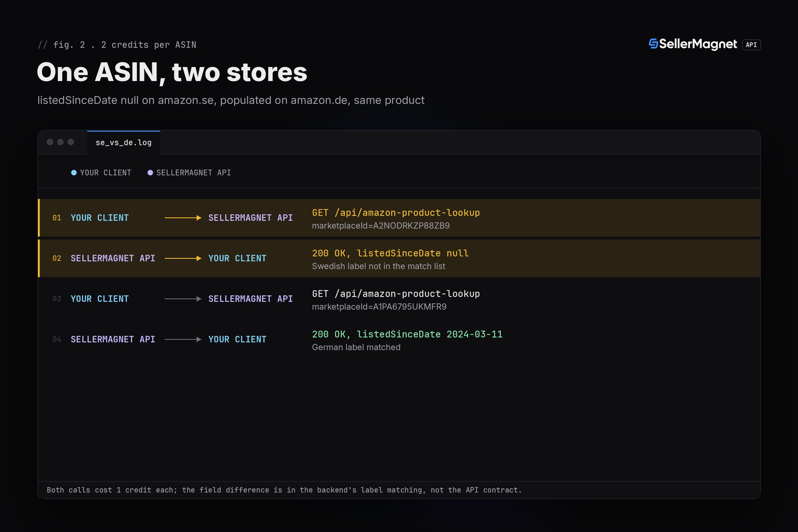This screenshot has height=532, width=798.
Task: Click the blue YOUR CLIENT legend dot
Action: click(x=74, y=172)
